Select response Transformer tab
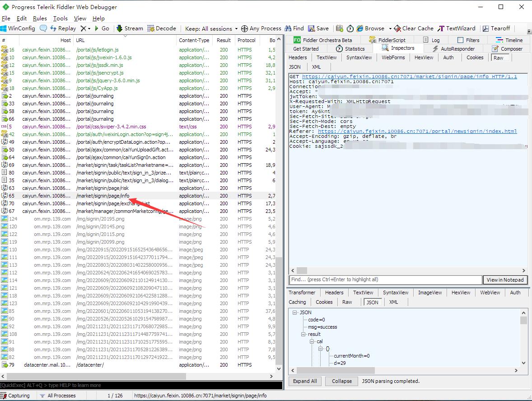 tap(302, 292)
